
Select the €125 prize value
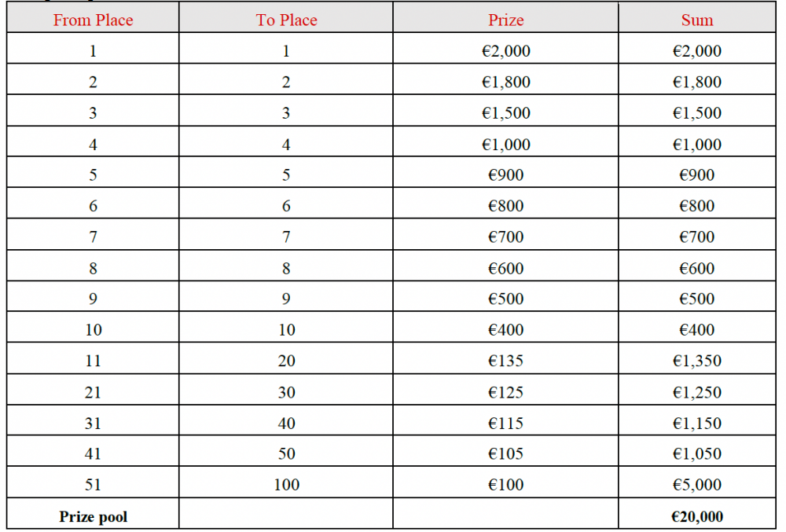click(505, 392)
